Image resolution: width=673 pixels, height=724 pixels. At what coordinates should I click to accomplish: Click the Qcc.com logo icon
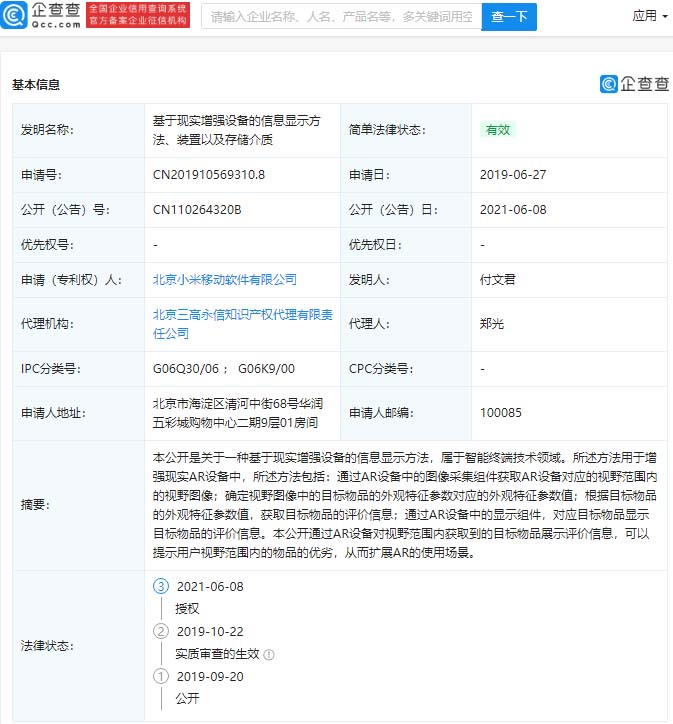pyautogui.click(x=14, y=15)
